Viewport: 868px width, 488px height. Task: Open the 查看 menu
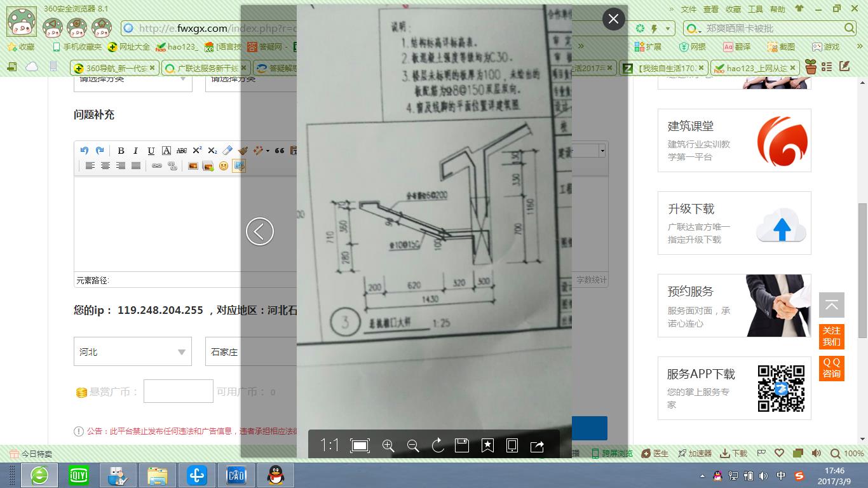click(711, 10)
